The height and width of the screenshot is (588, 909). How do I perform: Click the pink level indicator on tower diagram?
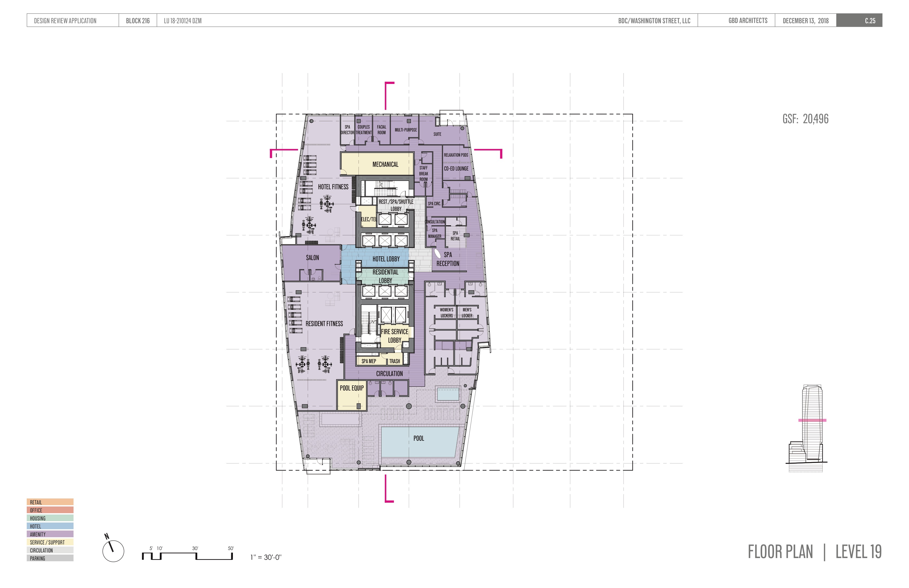812,420
